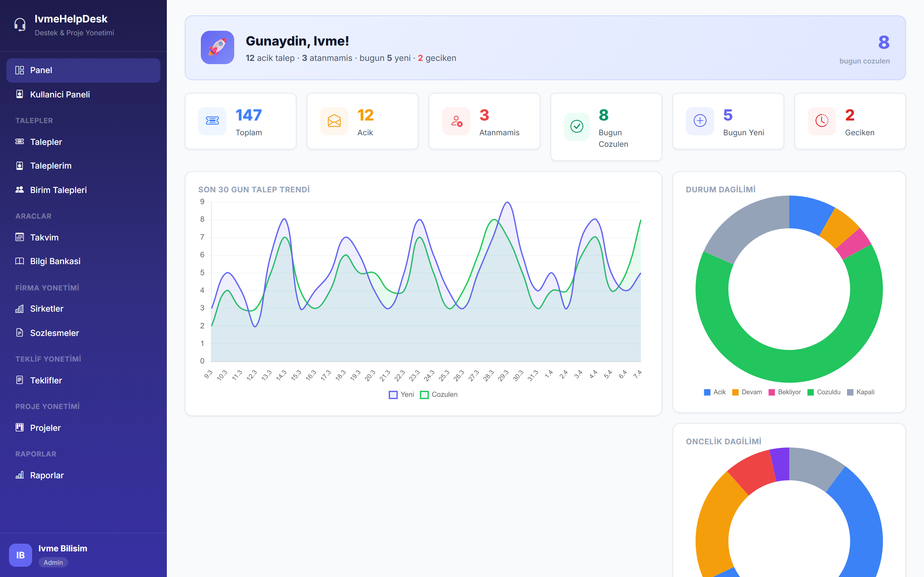The image size is (924, 577).
Task: Open the Teklifler page
Action: pos(46,380)
